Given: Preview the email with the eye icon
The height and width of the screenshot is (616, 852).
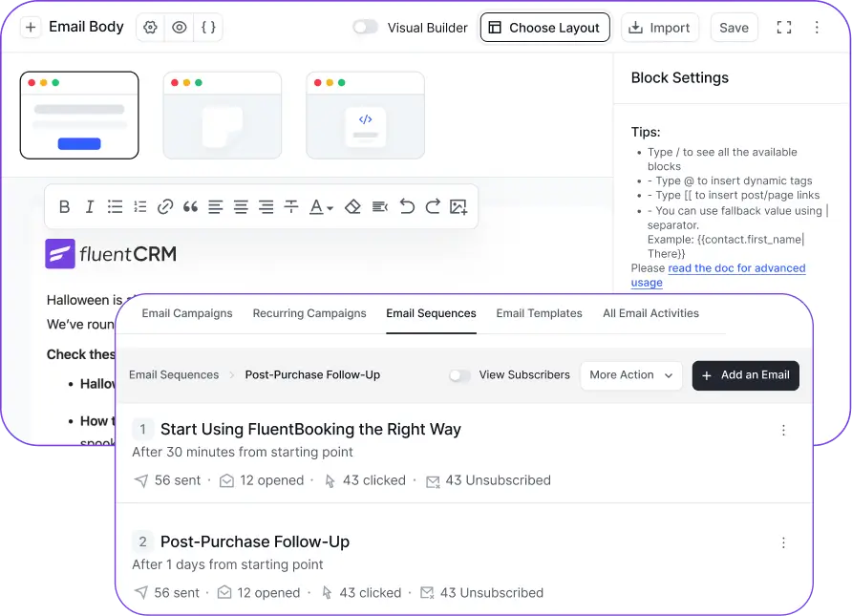Looking at the screenshot, I should [179, 28].
